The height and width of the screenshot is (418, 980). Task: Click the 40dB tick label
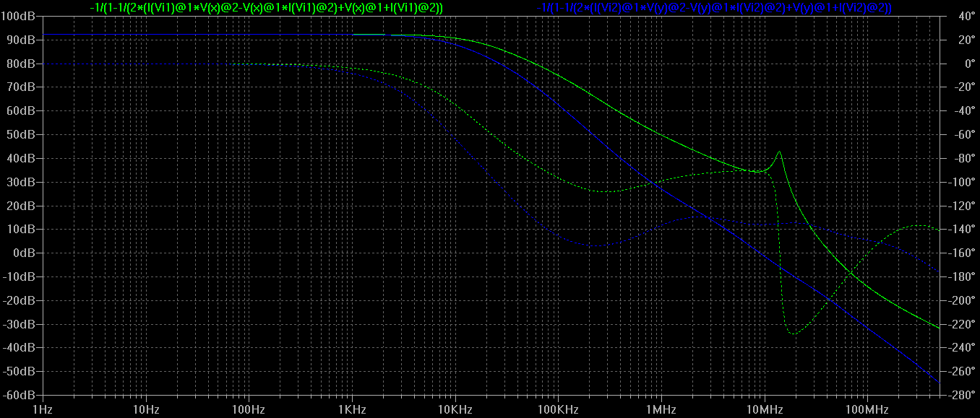pos(21,158)
